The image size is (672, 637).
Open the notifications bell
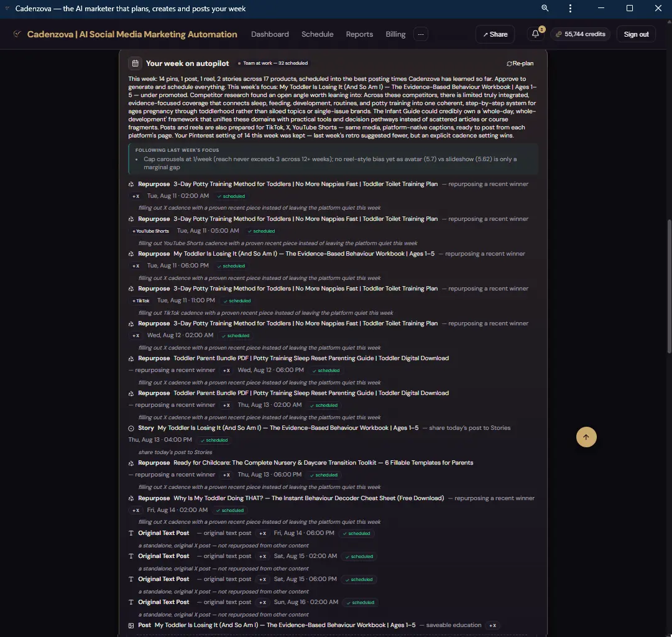point(535,34)
